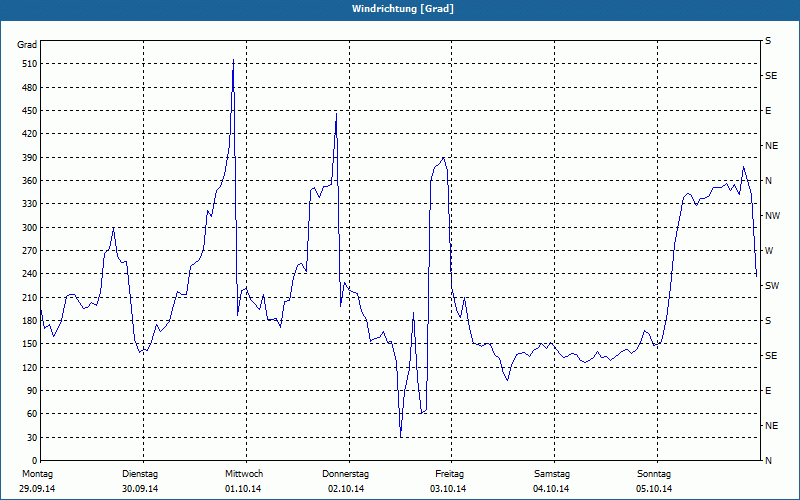Select the 04.10.14 date label

coord(551,489)
